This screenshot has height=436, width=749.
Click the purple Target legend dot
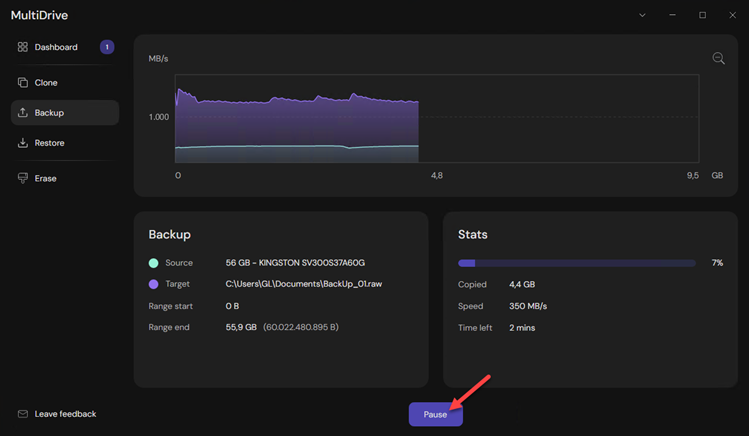153,284
